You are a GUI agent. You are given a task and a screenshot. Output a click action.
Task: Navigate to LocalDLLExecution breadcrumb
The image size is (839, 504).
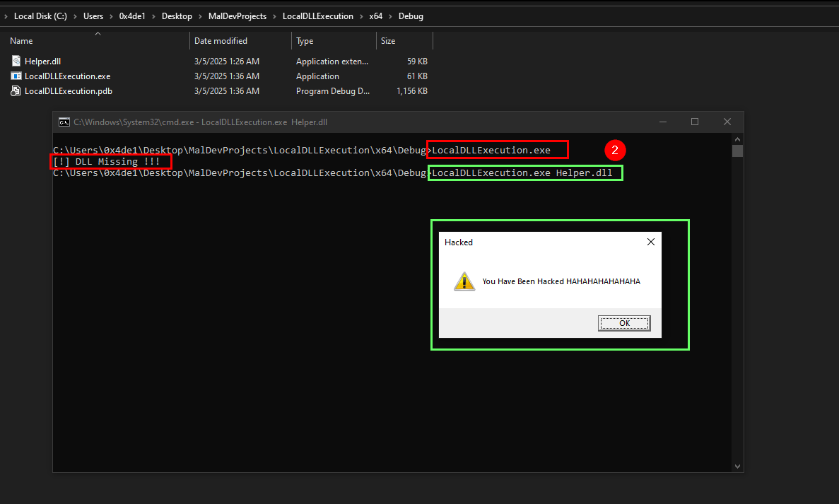click(318, 16)
